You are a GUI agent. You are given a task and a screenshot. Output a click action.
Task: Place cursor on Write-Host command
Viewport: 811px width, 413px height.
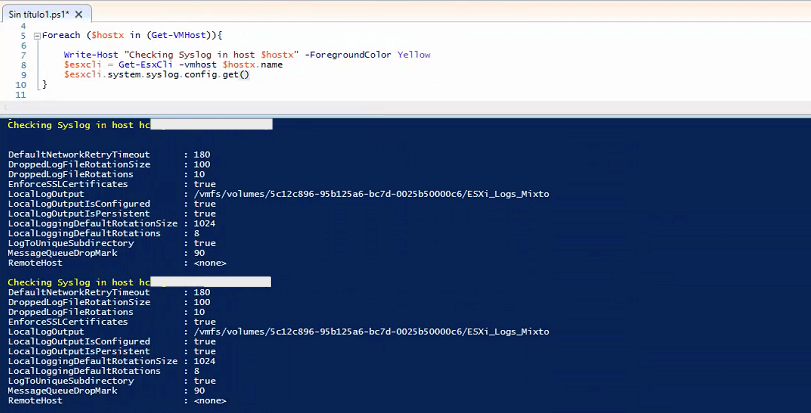(87, 55)
